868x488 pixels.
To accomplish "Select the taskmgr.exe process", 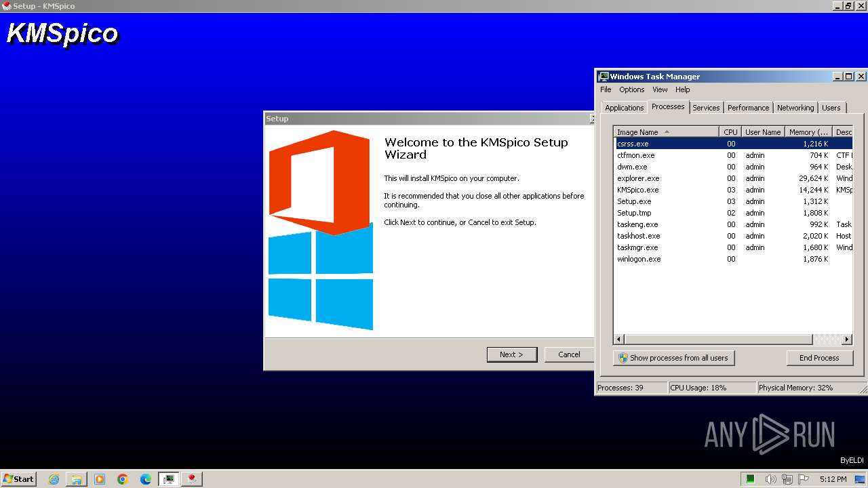I will point(733,247).
